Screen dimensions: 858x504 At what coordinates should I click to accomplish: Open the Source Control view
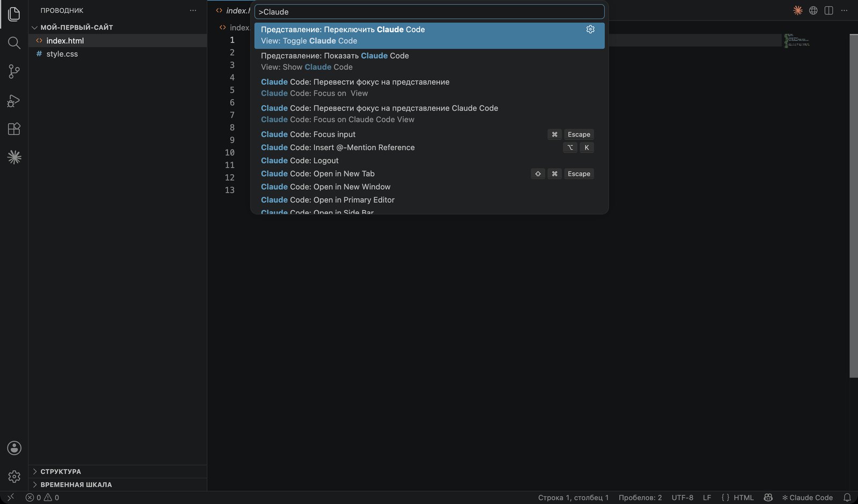[14, 71]
